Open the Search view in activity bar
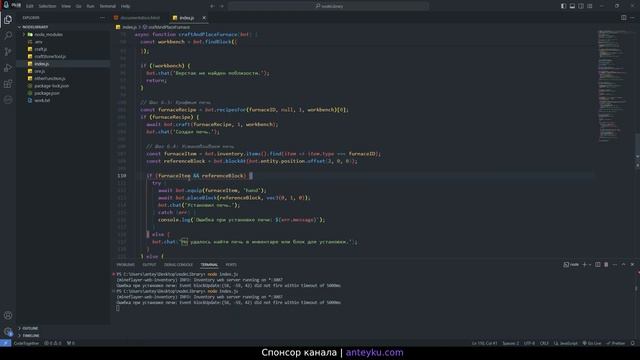 point(8,36)
